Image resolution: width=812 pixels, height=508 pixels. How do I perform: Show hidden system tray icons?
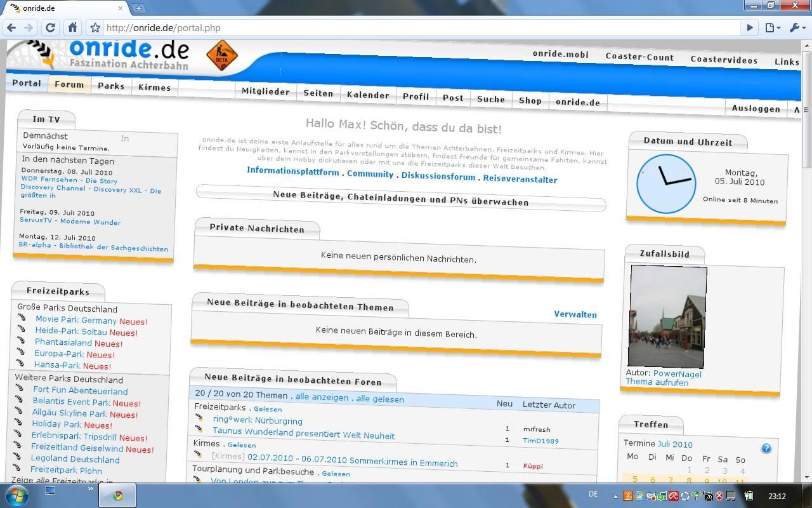(615, 496)
